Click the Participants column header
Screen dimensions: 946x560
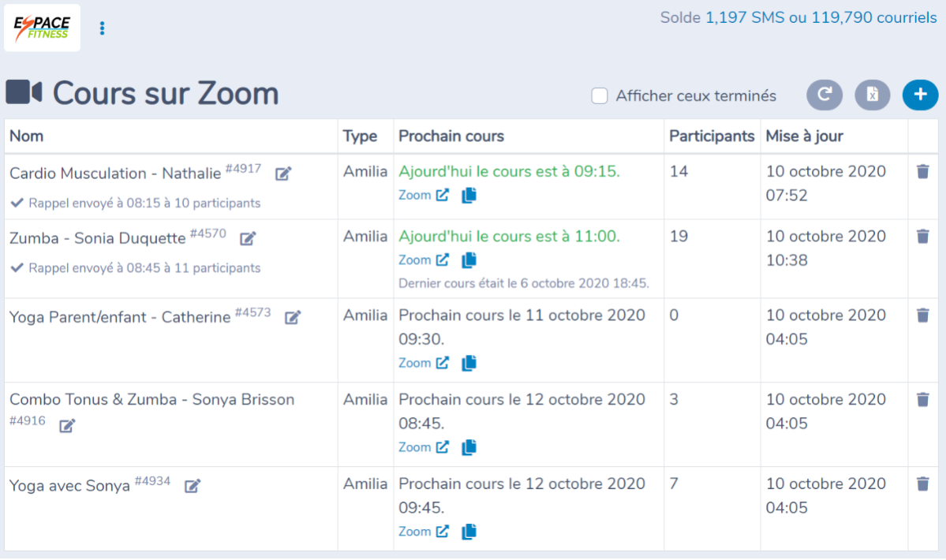(x=712, y=136)
